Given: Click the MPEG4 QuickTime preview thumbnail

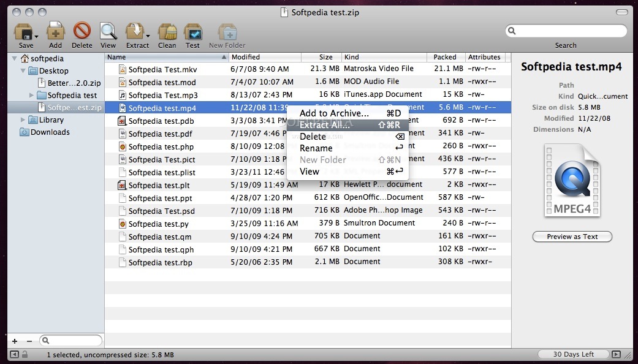Looking at the screenshot, I should pos(572,180).
